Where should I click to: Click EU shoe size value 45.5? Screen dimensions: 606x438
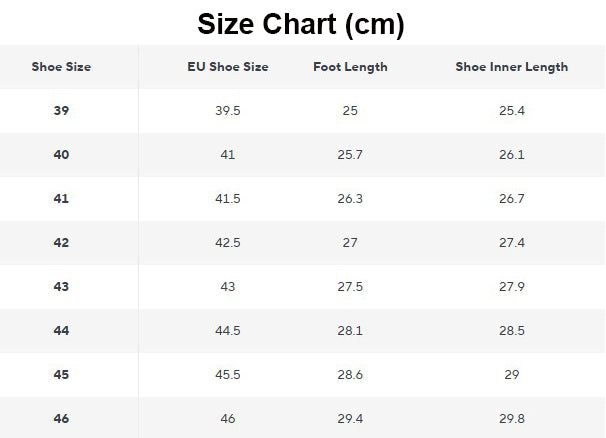point(228,375)
